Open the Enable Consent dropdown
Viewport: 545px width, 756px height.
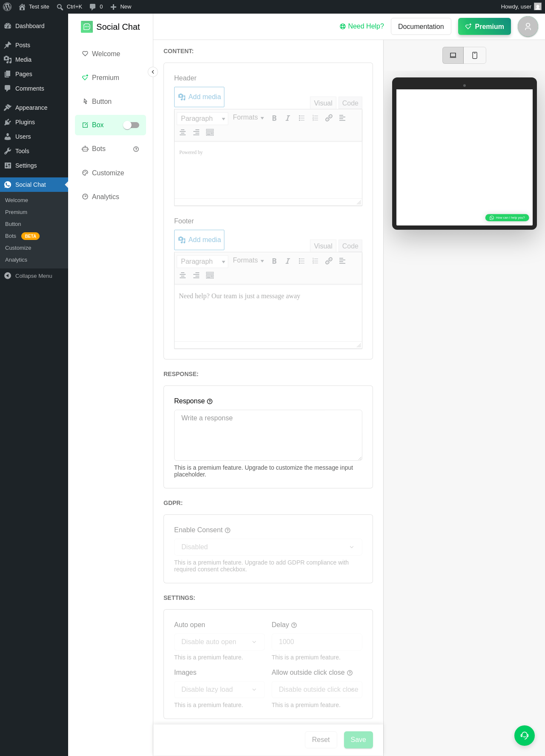(268, 547)
